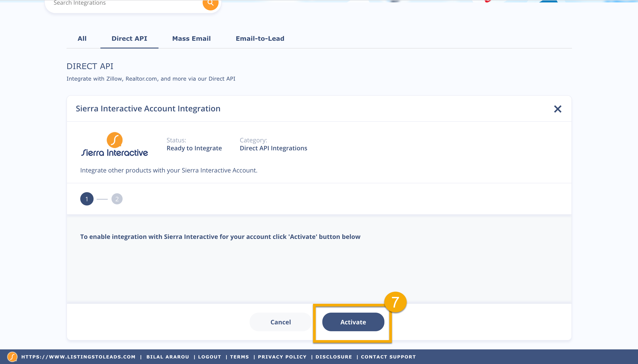Click 'Integrate with Zillow, Realtor.com' subtitle

[151, 79]
